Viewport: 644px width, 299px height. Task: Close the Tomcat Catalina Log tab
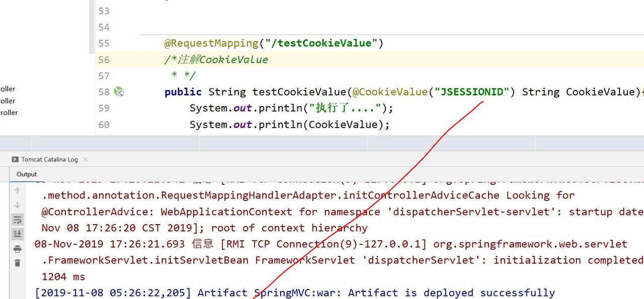coord(86,159)
